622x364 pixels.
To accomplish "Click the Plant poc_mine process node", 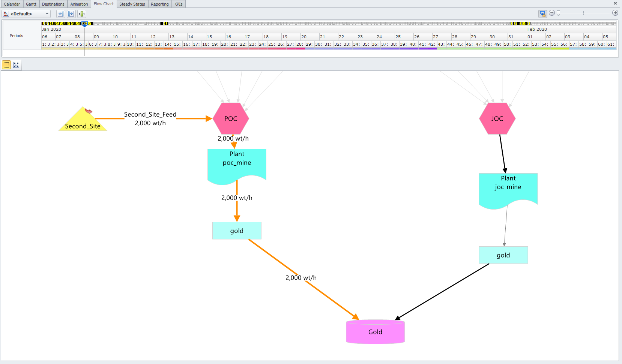I will [237, 165].
